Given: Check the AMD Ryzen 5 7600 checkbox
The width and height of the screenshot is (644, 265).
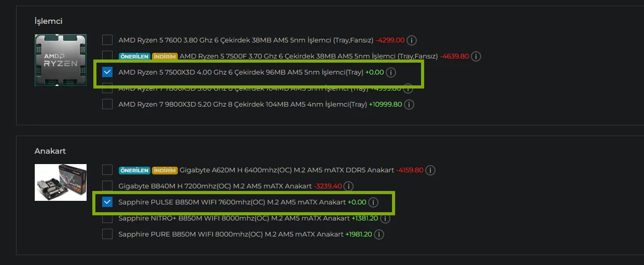Looking at the screenshot, I should [x=107, y=40].
